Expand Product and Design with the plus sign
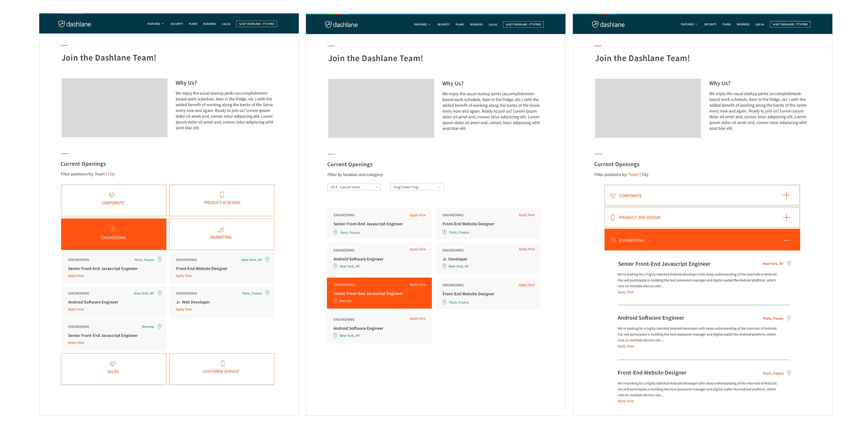 (786, 217)
